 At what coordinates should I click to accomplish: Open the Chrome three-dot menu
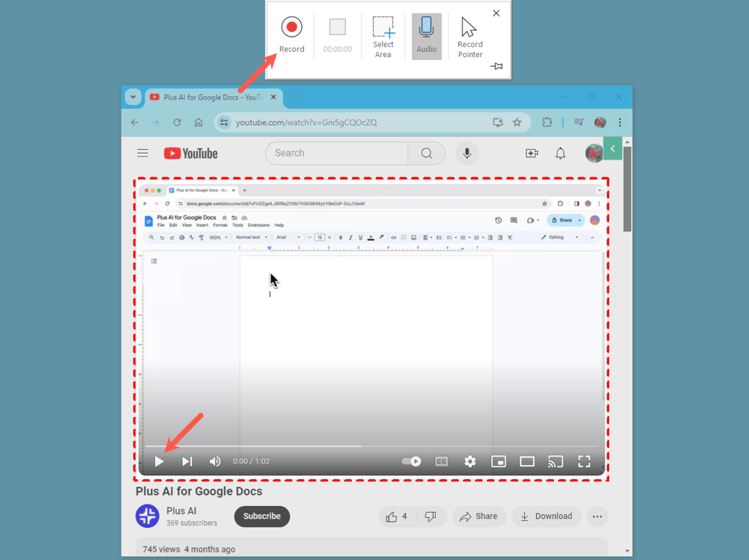620,123
